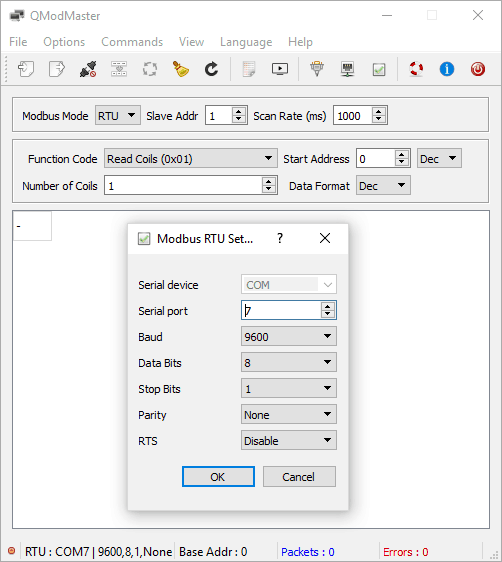Click the Scan cycle icon
The image size is (502, 562).
point(150,69)
